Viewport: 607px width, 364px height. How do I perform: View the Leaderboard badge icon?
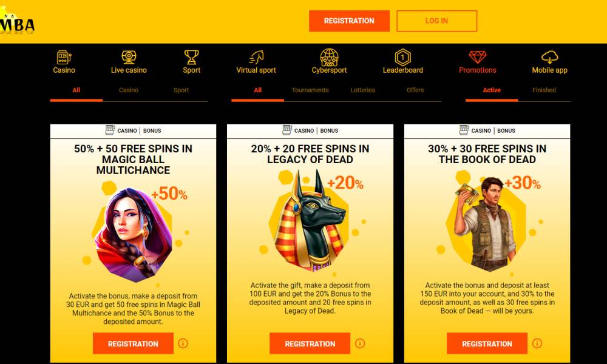click(402, 57)
